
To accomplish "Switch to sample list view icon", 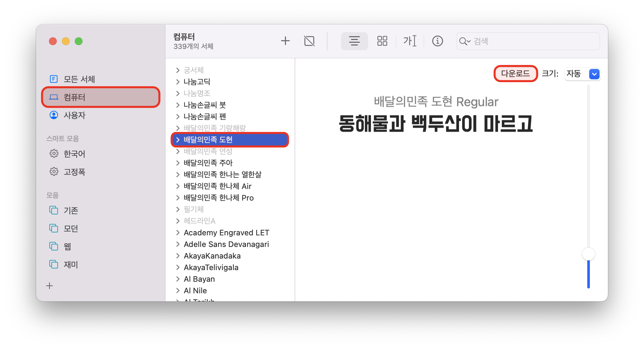I will coord(354,41).
